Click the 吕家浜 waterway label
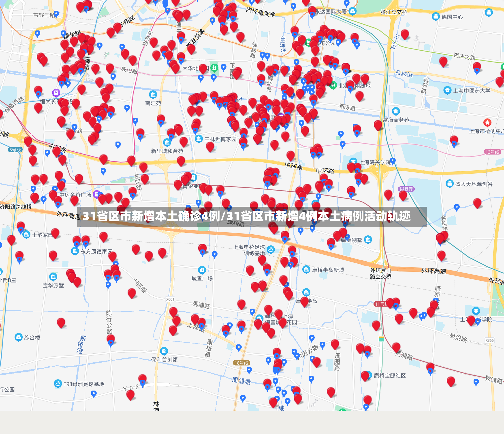 coord(404,73)
